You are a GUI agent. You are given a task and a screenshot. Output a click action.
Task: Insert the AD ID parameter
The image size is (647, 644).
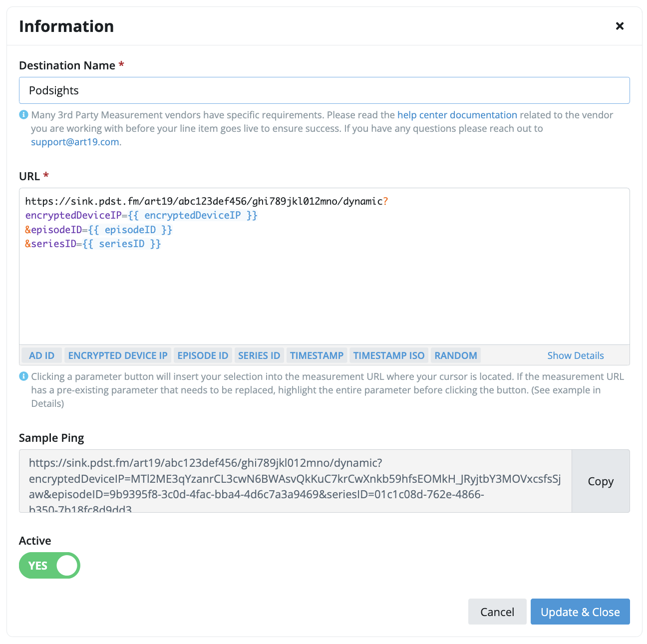(41, 355)
